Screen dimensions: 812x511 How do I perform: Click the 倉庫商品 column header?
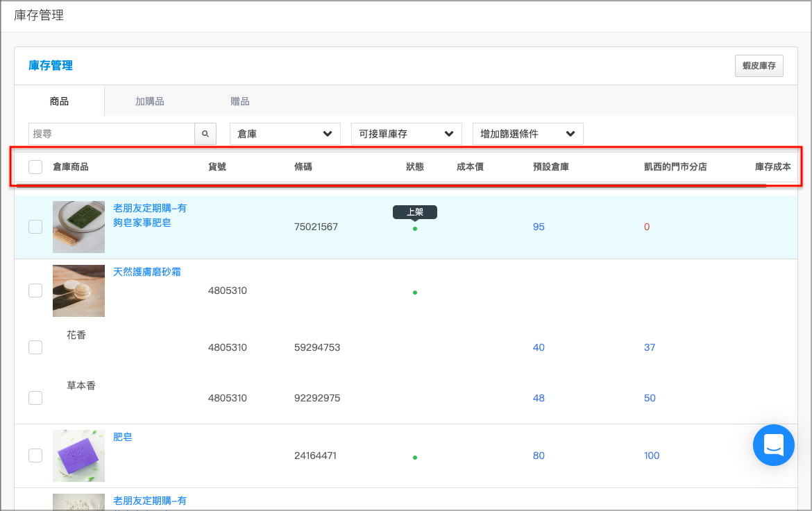click(x=70, y=167)
